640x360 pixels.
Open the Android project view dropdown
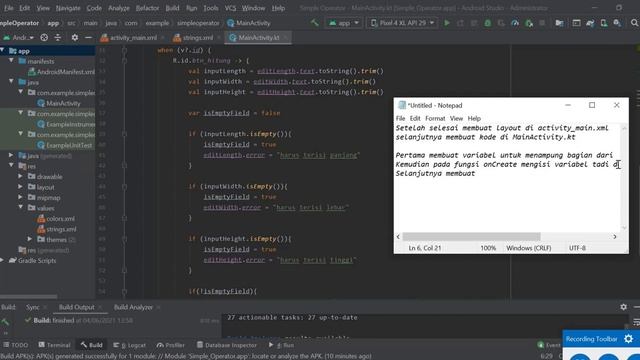(x=18, y=38)
